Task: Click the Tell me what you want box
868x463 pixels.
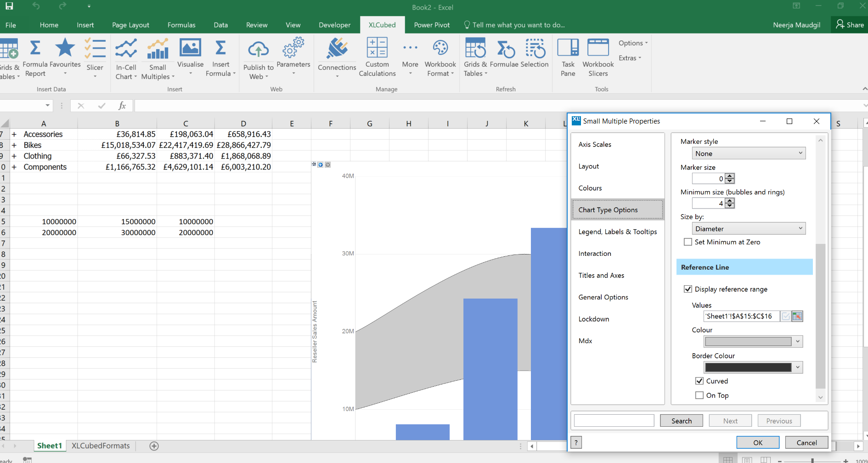Action: (514, 25)
